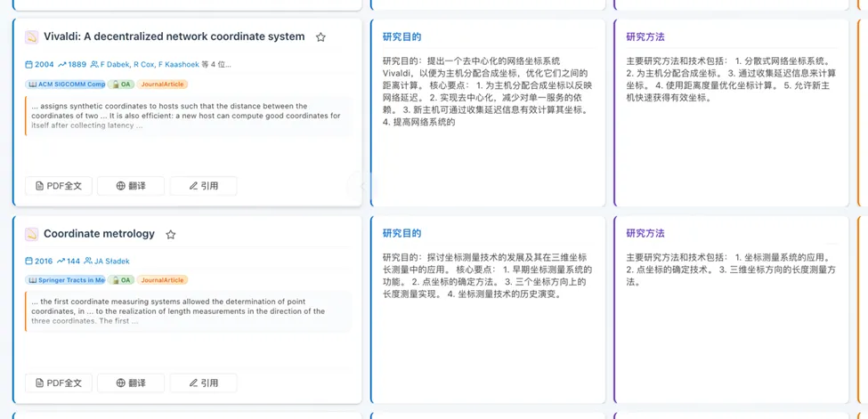
Task: Click 翻译 on the Vivaldi card
Action: point(131,186)
